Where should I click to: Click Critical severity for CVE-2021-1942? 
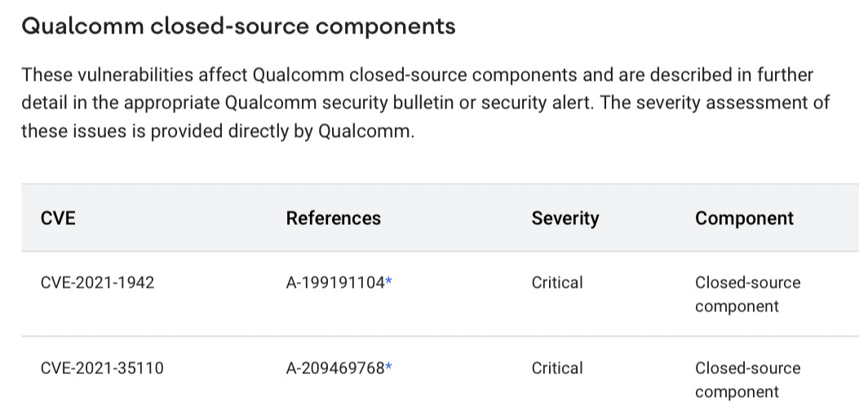[557, 283]
